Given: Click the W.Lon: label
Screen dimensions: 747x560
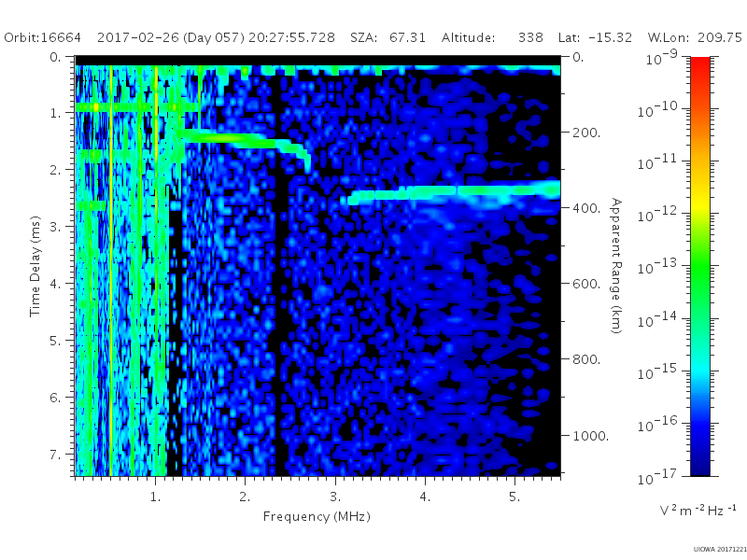Looking at the screenshot, I should pyautogui.click(x=668, y=37).
